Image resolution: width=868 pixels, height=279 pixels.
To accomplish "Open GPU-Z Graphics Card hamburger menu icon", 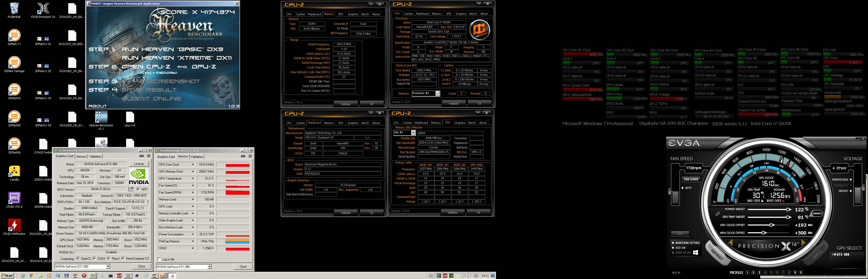I will click(149, 156).
